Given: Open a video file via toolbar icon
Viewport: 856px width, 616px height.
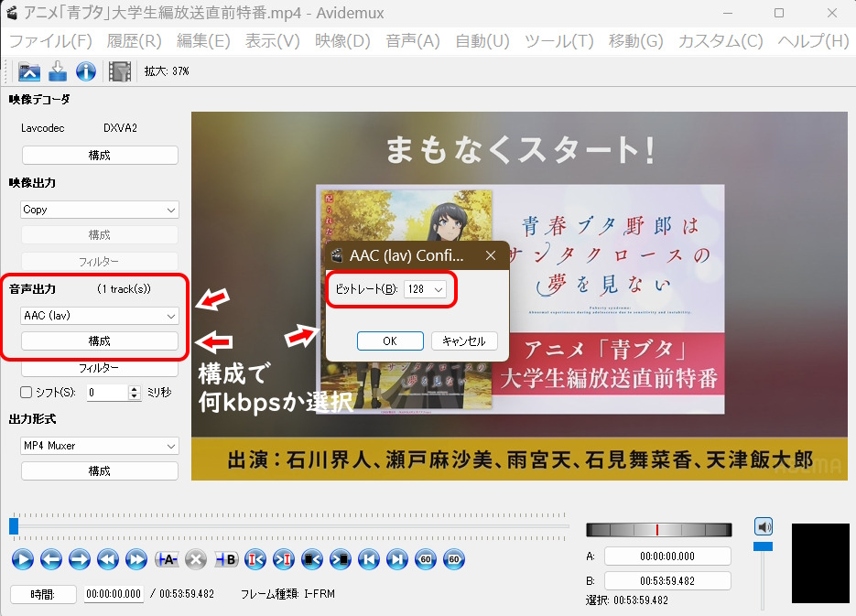Looking at the screenshot, I should pos(29,71).
